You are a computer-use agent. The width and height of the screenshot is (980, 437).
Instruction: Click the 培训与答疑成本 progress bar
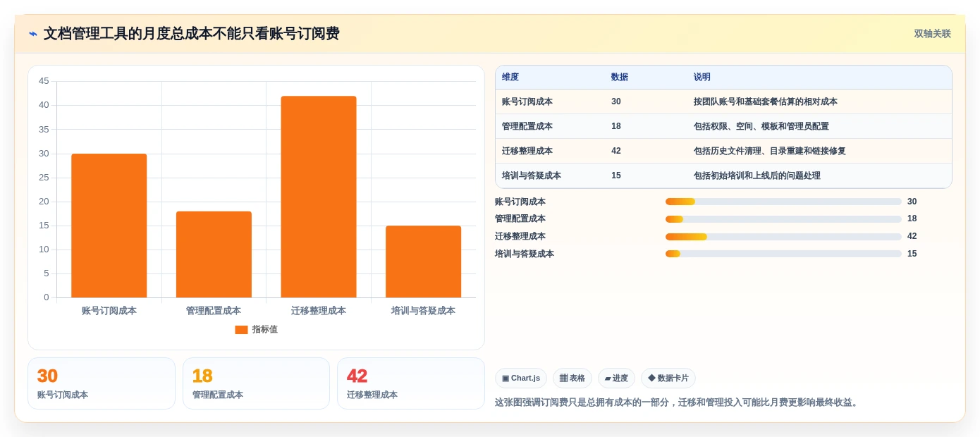[x=783, y=254]
